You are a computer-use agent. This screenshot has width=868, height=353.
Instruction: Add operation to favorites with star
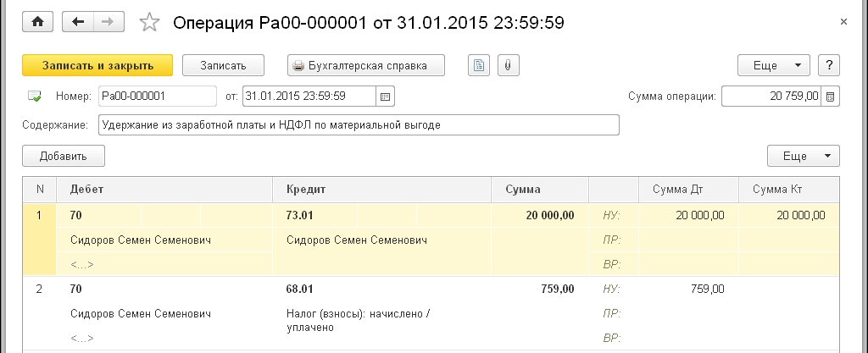click(149, 23)
